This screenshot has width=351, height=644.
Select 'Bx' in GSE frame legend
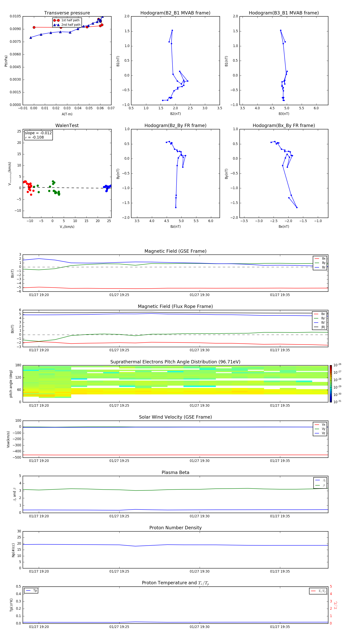pos(320,259)
